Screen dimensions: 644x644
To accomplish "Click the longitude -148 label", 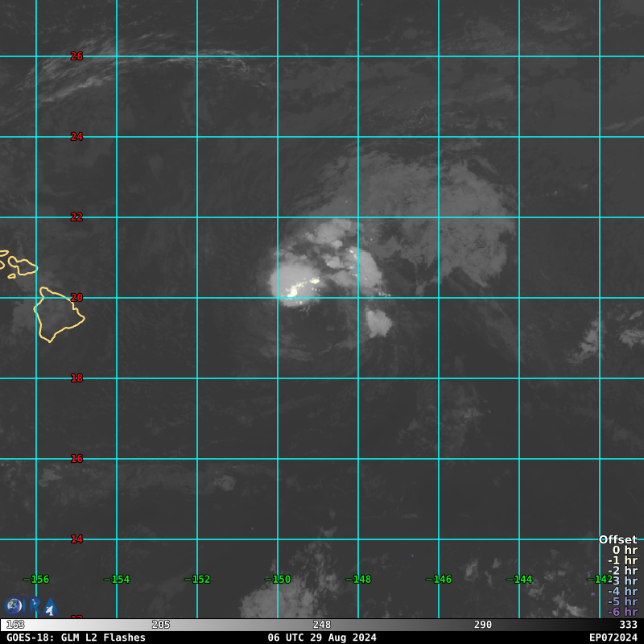I will 358,580.
